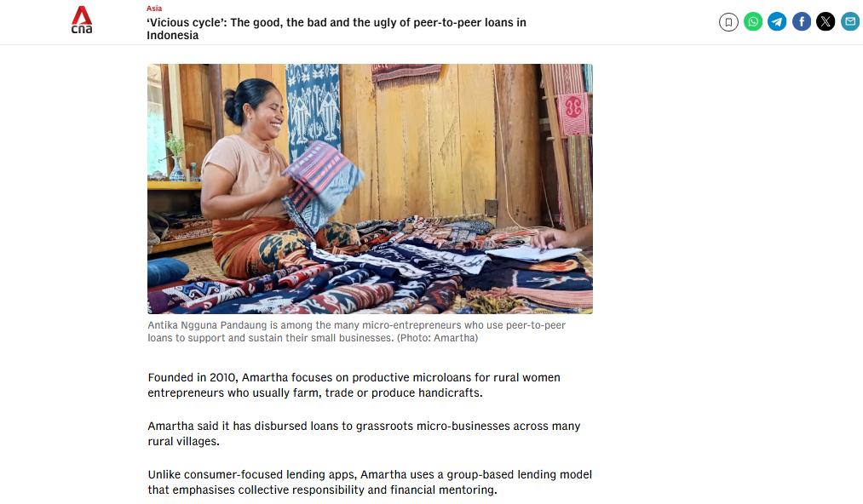Viewport: 863px width, 504px height.
Task: Open the photo of the woman with textiles
Action: [370, 189]
